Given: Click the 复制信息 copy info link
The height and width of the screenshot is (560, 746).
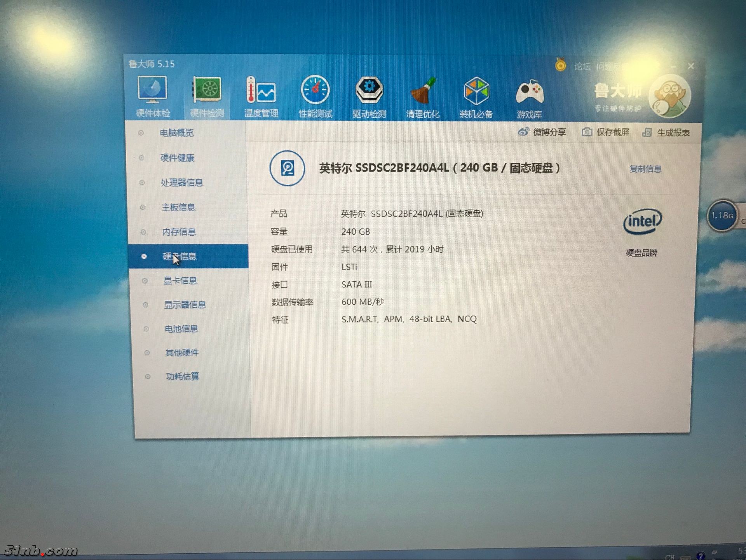Looking at the screenshot, I should tap(645, 169).
